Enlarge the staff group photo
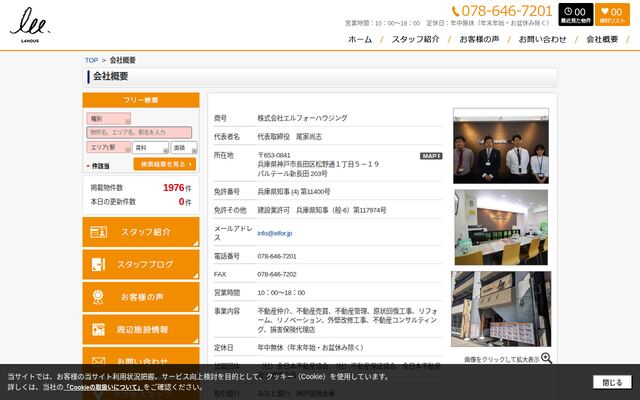The height and width of the screenshot is (400, 640). [x=501, y=146]
